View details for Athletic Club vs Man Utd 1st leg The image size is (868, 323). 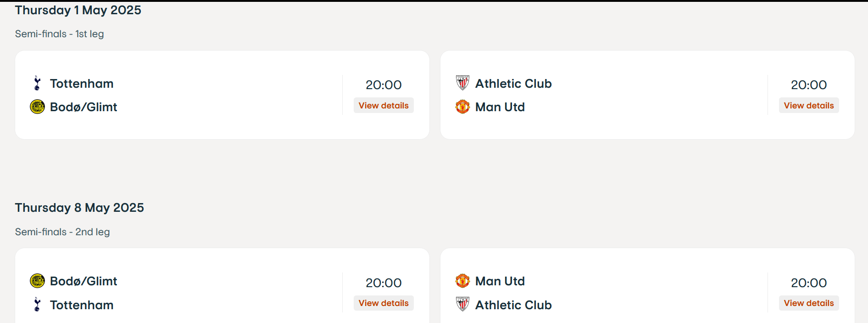click(x=809, y=105)
